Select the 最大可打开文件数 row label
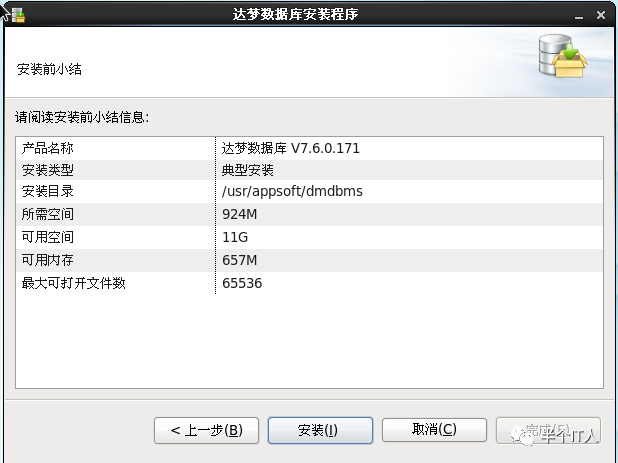Viewport: 618px width, 463px height. 73,283
